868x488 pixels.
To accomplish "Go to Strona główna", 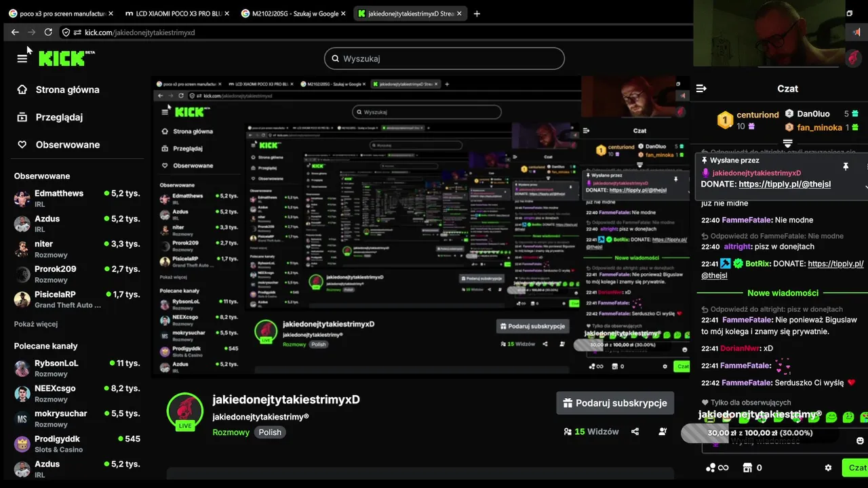I will tap(58, 89).
